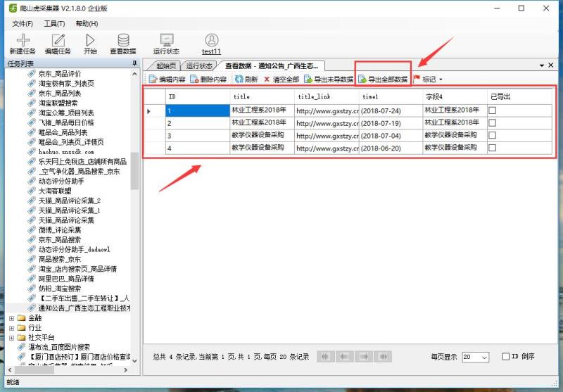Open the 工具(T) menu
This screenshot has width=563, height=392.
click(54, 24)
